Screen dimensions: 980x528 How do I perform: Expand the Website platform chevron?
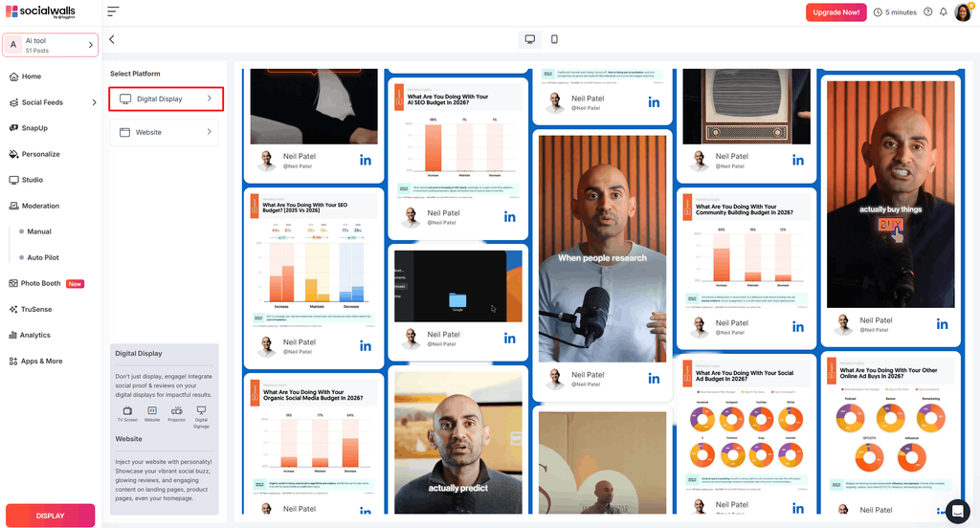[210, 132]
